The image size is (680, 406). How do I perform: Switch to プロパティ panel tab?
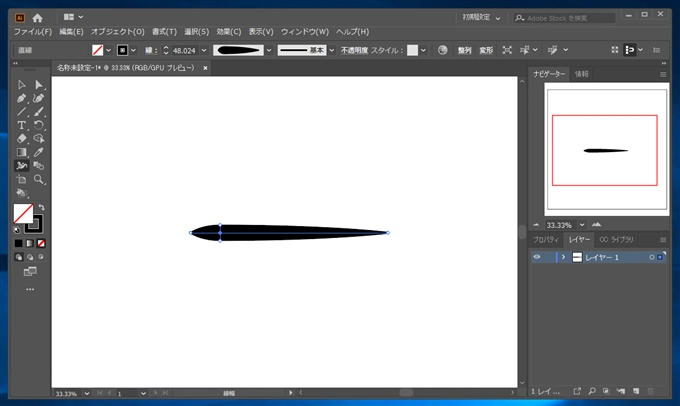point(546,239)
